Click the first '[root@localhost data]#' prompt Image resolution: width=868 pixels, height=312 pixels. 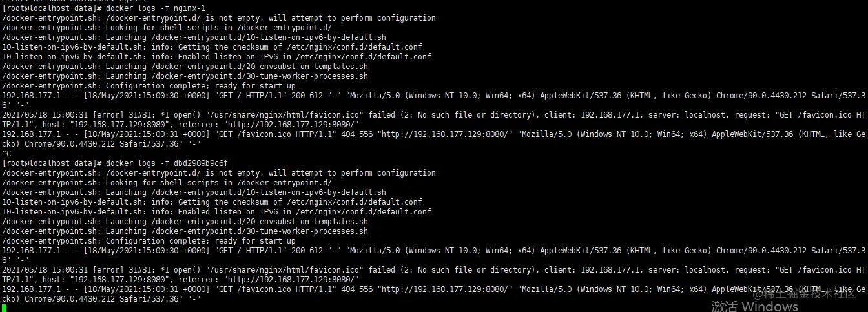(x=52, y=8)
